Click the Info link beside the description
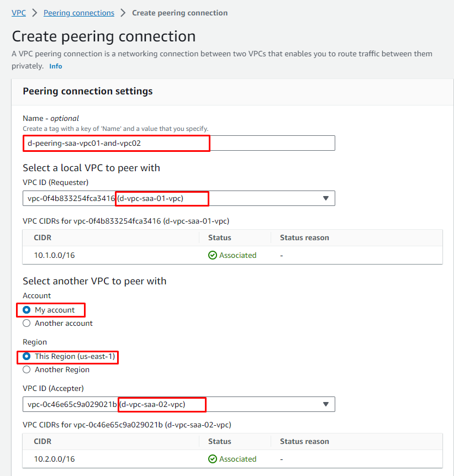The image size is (454, 476). [x=56, y=66]
